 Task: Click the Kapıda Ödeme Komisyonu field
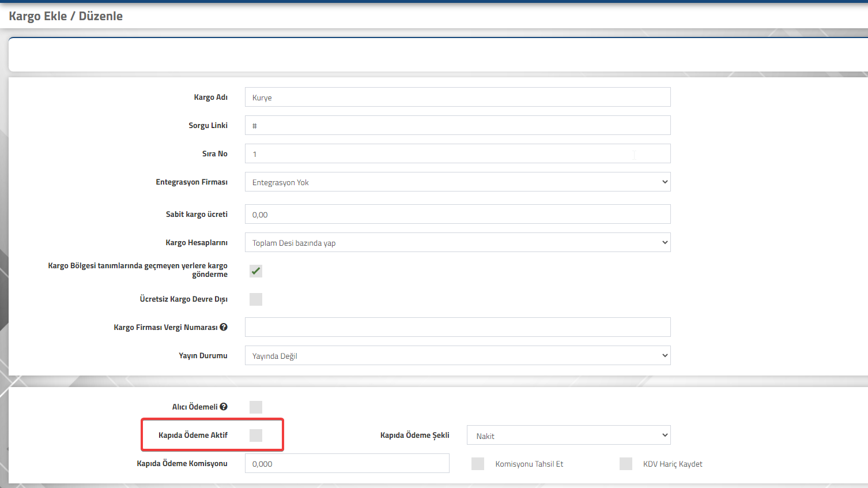click(347, 463)
